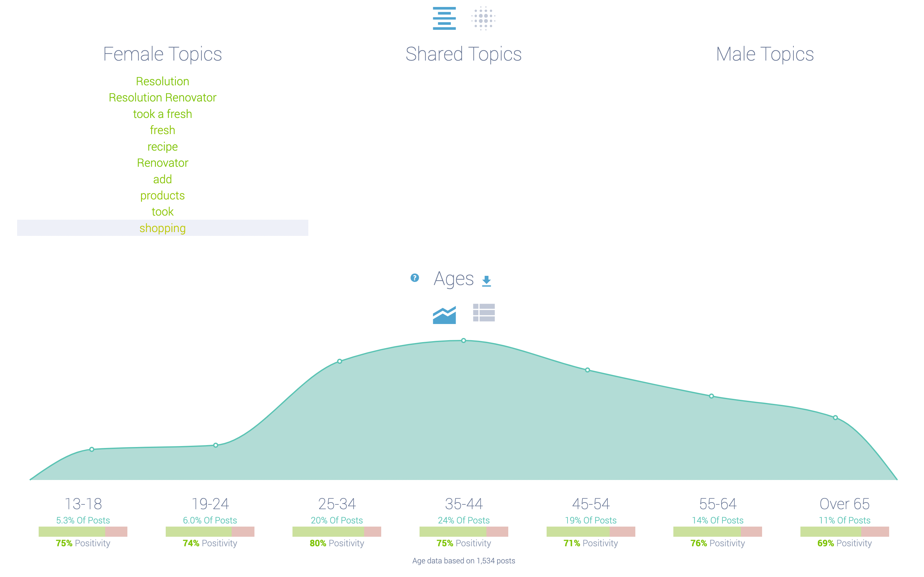The width and height of the screenshot is (924, 577).
Task: Download the Ages data
Action: (486, 281)
